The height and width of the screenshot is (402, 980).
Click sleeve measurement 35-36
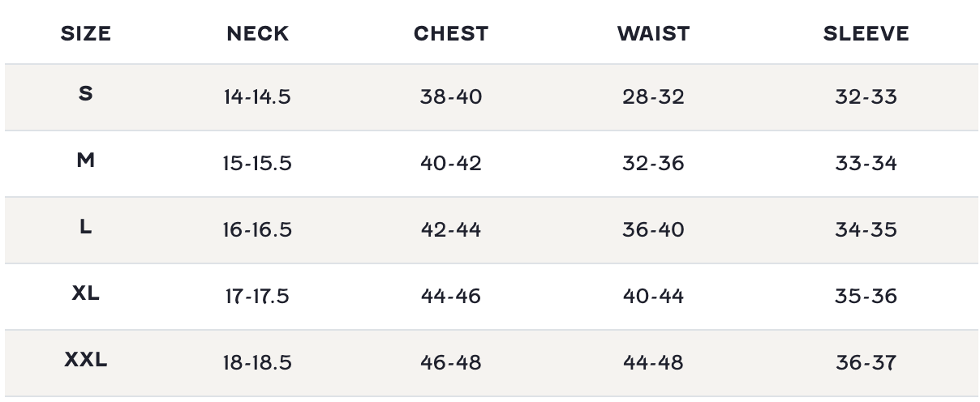click(x=866, y=297)
